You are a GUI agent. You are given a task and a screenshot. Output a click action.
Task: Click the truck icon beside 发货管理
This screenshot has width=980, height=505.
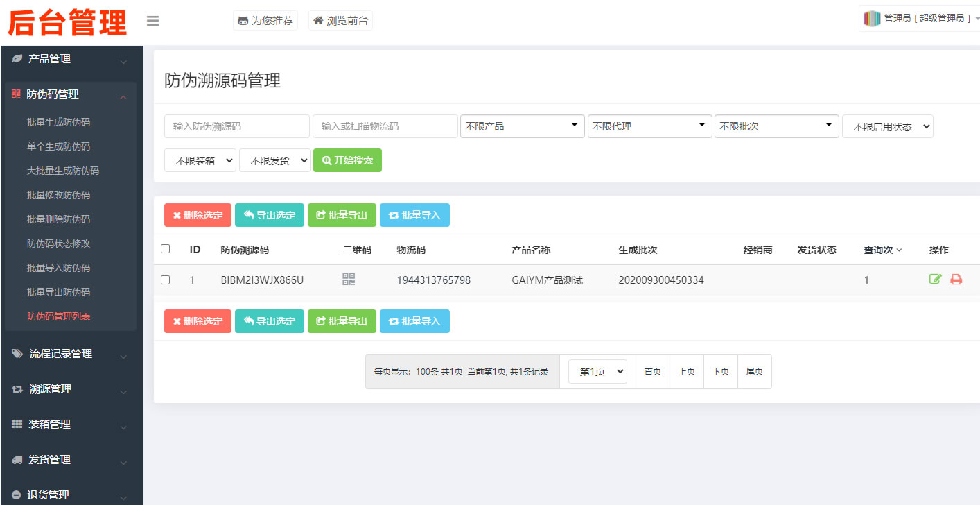tap(17, 460)
